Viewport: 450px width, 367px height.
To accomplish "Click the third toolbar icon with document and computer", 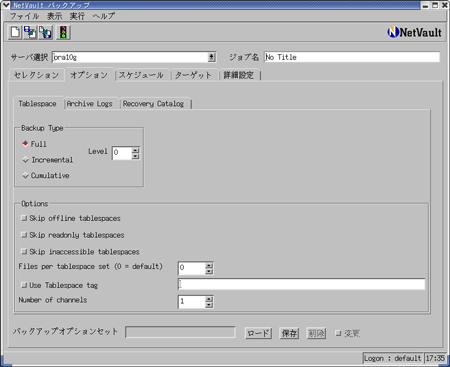I will coord(46,33).
